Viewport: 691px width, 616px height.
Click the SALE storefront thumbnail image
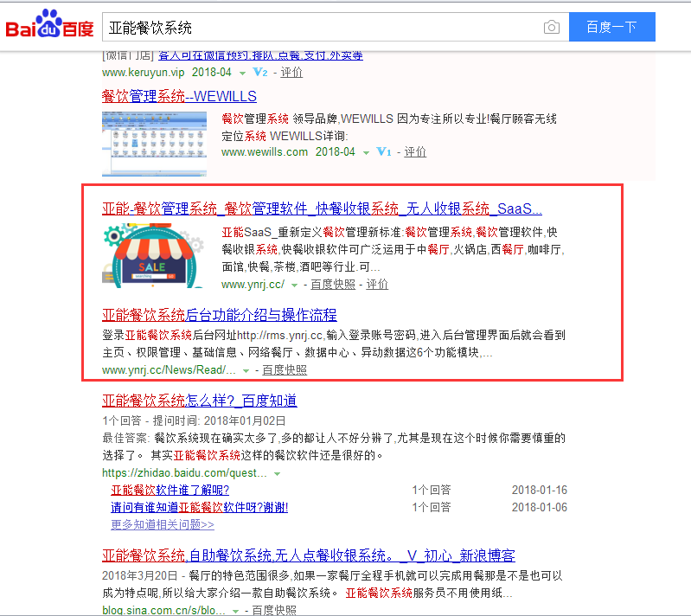coord(154,256)
